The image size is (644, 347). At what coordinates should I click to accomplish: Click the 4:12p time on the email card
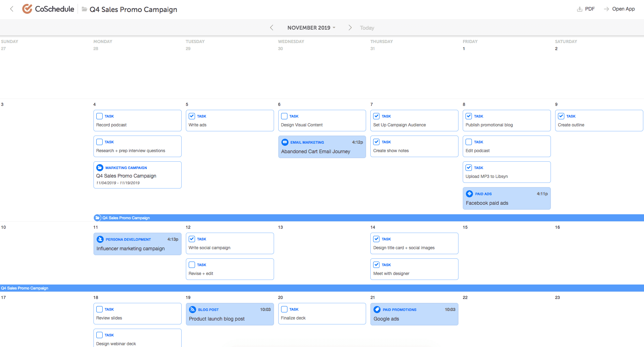(x=357, y=142)
